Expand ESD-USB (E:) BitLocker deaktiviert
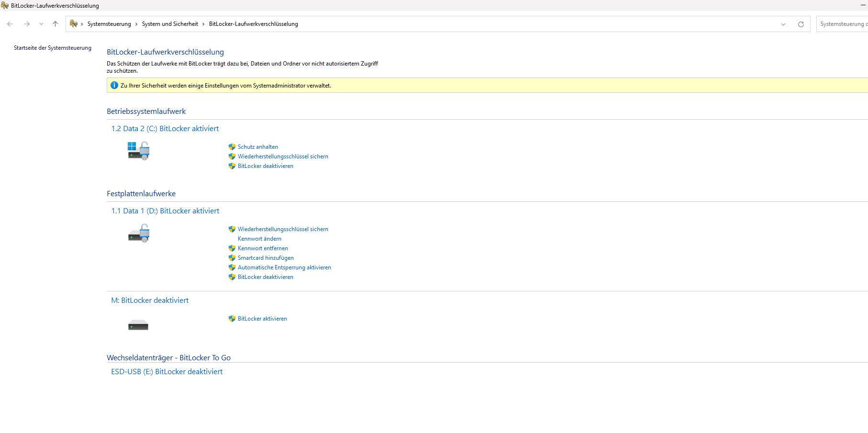This screenshot has width=868, height=433. pyautogui.click(x=167, y=372)
